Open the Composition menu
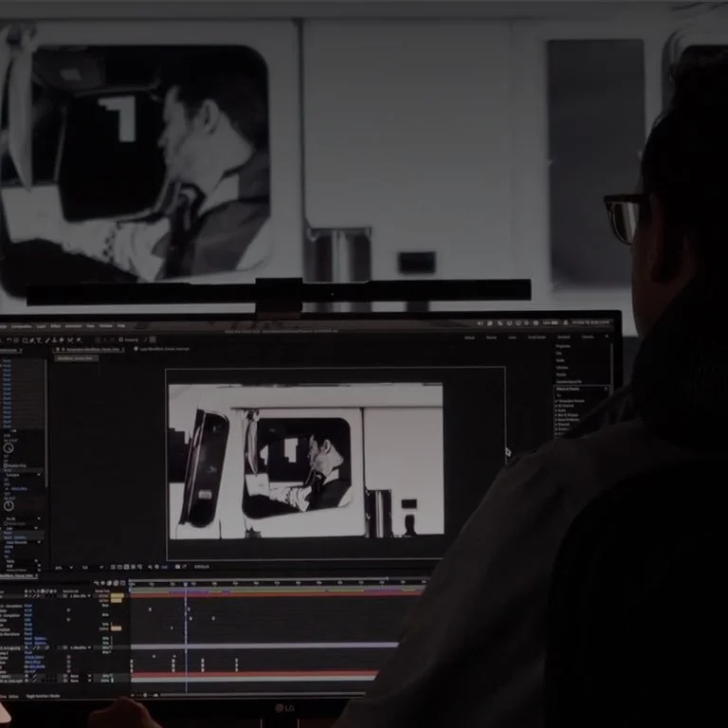The width and height of the screenshot is (728, 728). coord(22,326)
